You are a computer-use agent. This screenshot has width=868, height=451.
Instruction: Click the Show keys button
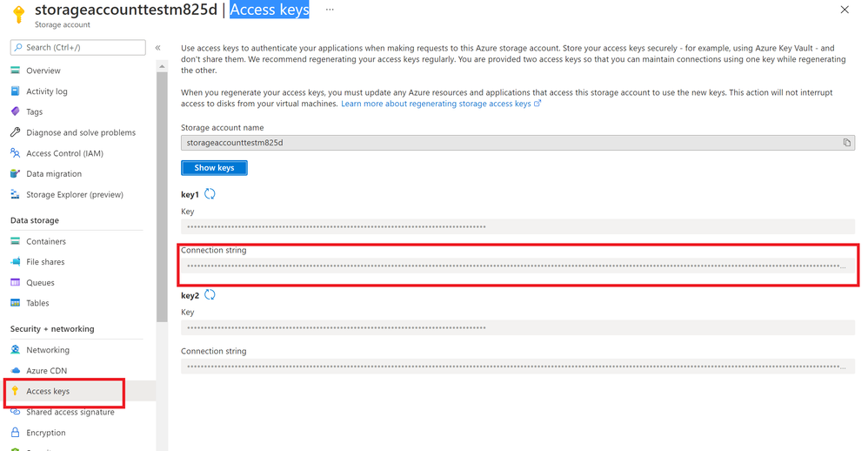point(214,168)
